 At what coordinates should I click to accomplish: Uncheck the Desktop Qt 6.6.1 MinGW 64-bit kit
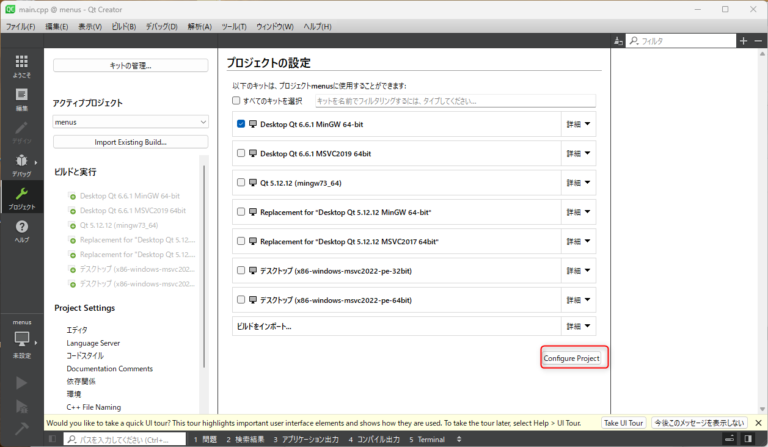click(241, 124)
